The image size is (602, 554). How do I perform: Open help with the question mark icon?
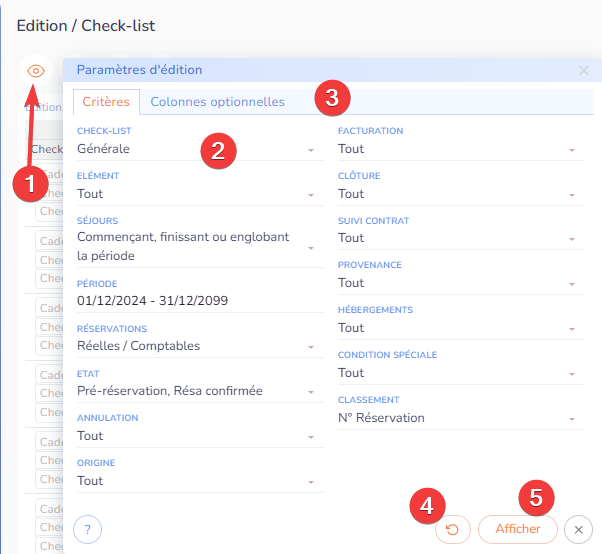pyautogui.click(x=88, y=529)
